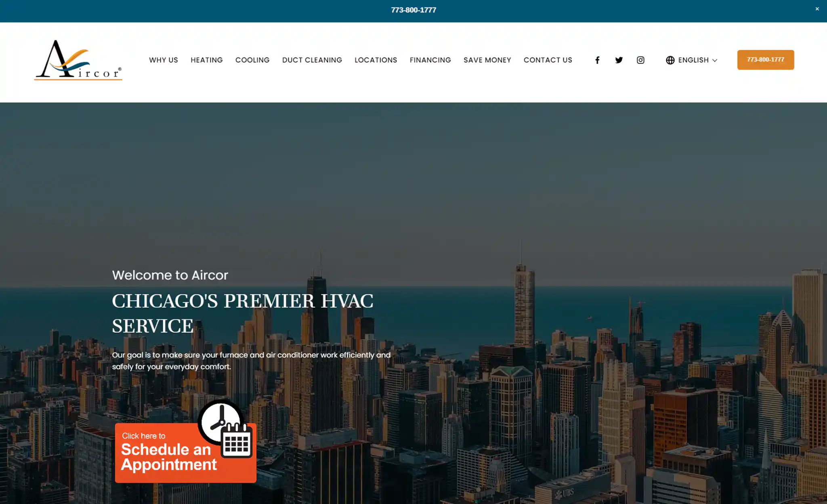Open the Twitter bird icon

click(x=619, y=60)
